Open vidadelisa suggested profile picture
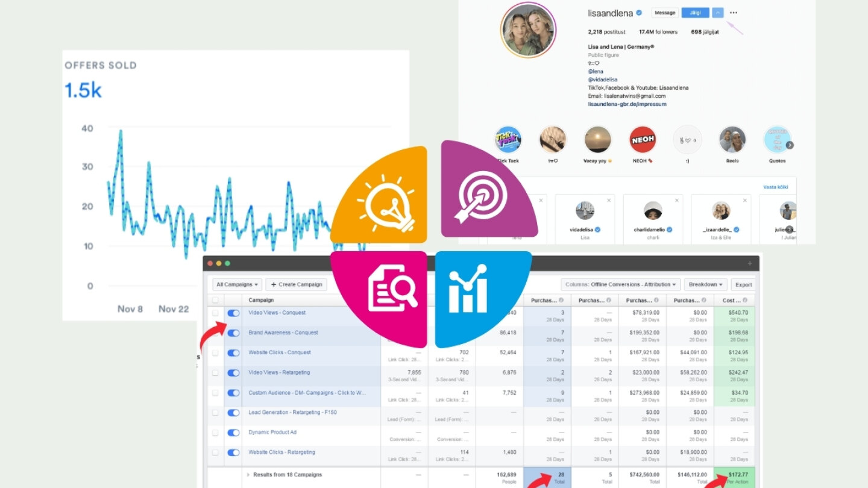This screenshot has height=488, width=868. (x=585, y=211)
